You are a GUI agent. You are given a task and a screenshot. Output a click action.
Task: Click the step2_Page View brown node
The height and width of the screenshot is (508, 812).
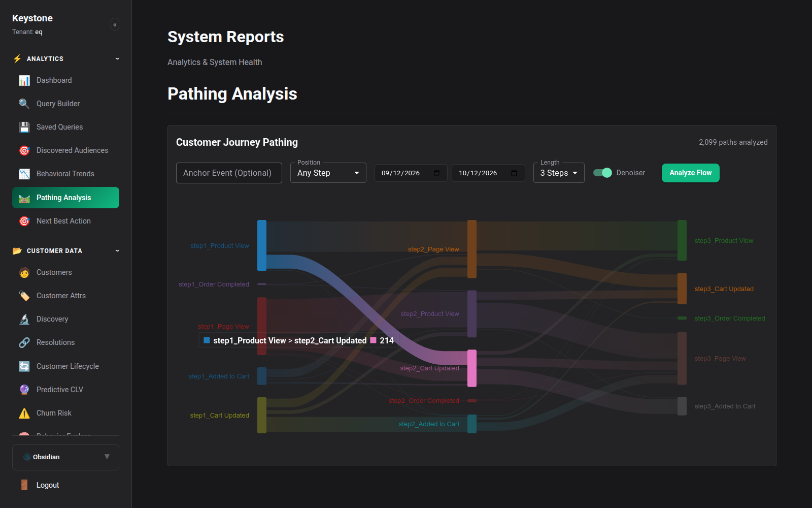[472, 249]
